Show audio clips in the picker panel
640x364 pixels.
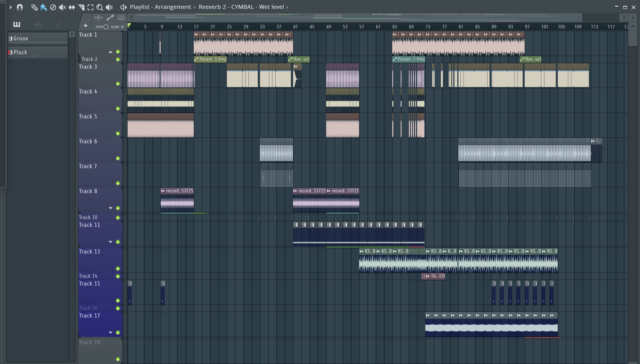pos(38,24)
